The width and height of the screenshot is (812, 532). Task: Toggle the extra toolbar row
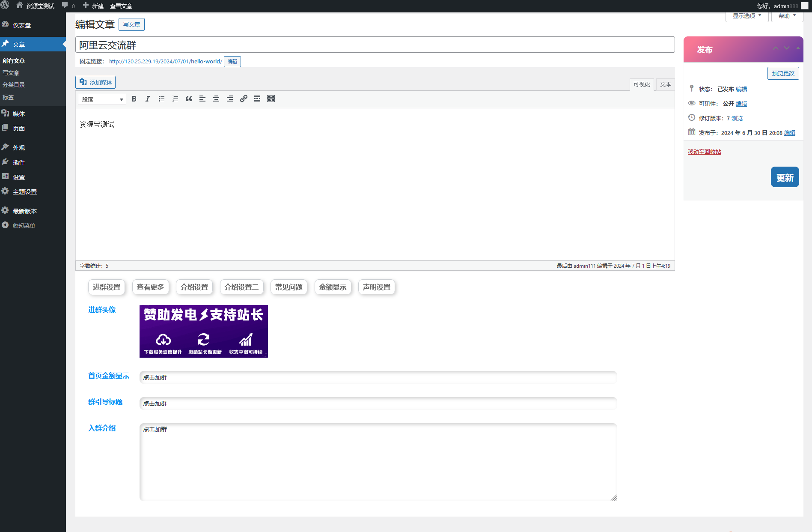[271, 99]
